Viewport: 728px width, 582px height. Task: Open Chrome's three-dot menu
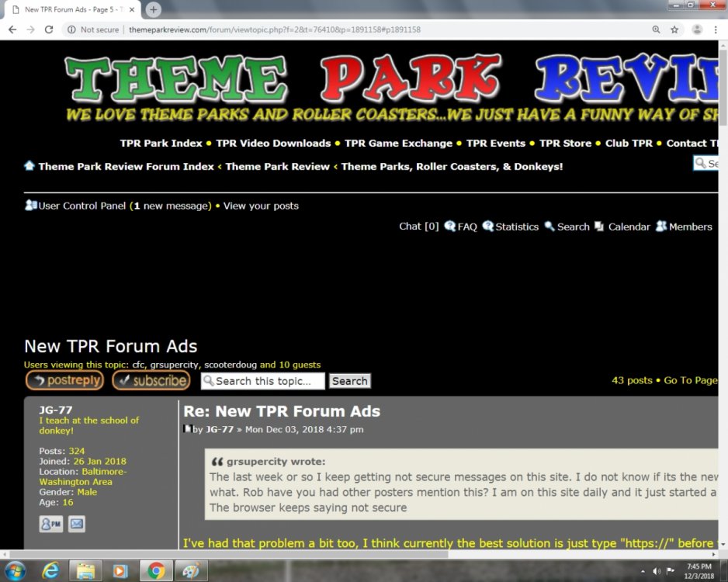click(x=715, y=29)
